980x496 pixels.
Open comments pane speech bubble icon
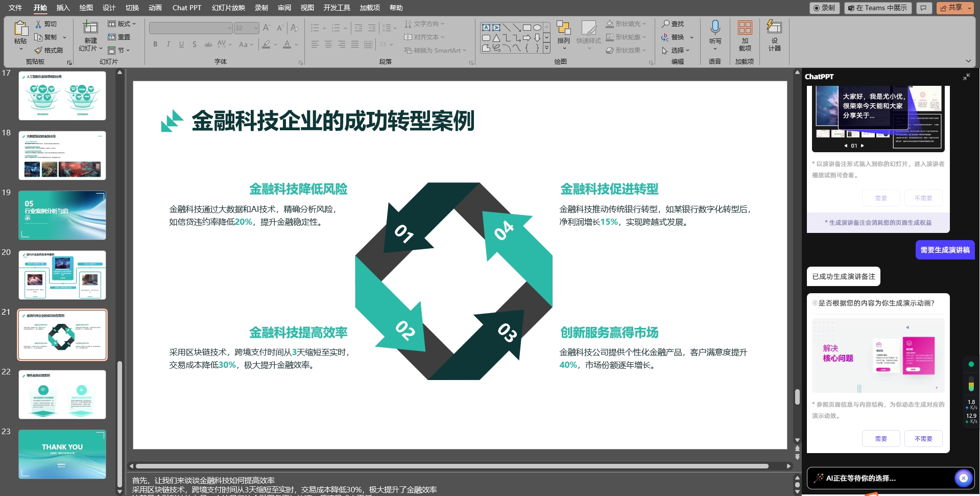(923, 8)
